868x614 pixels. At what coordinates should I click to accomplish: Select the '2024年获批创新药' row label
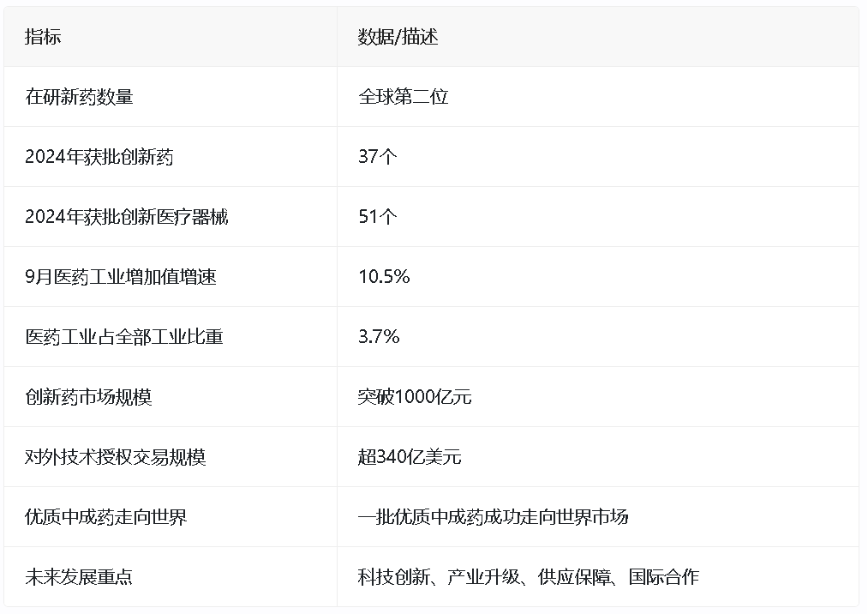coord(99,157)
